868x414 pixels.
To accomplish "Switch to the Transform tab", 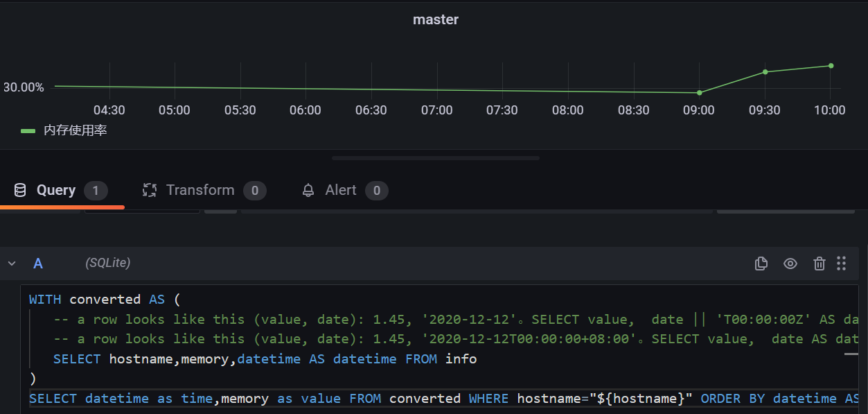I will [204, 190].
